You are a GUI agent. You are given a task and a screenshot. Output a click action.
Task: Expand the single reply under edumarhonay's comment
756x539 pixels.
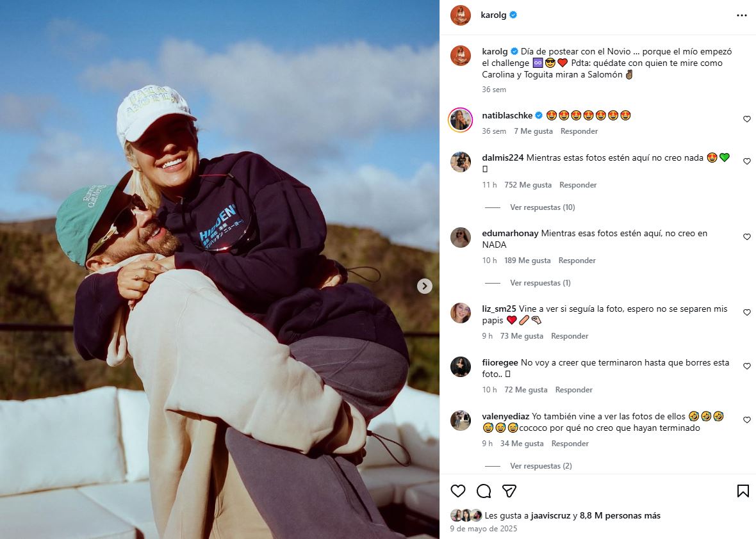tap(540, 283)
